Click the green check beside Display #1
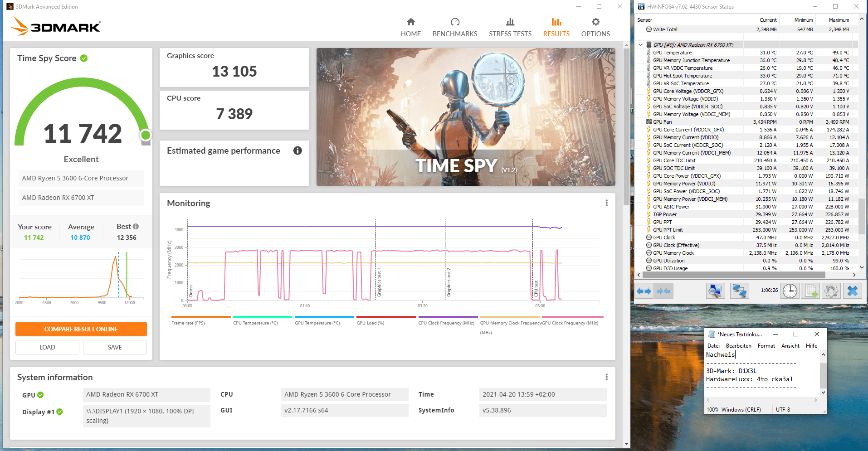Viewport: 868px width, 451px height. tap(59, 412)
